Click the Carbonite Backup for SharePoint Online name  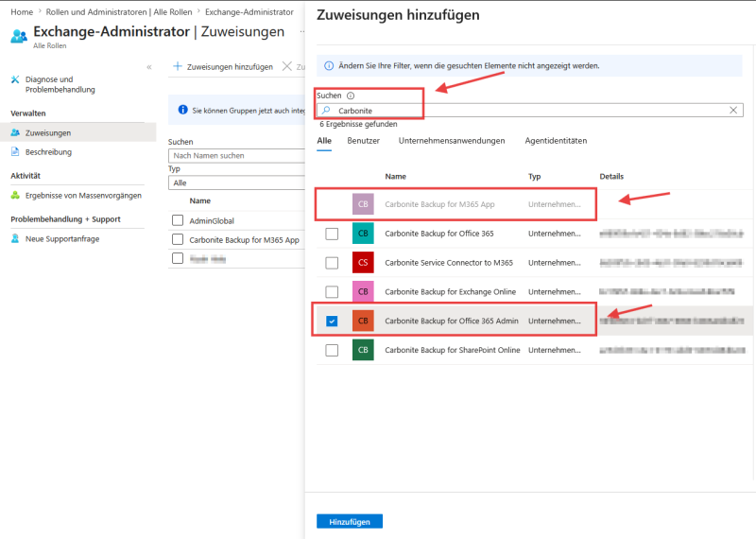point(453,350)
